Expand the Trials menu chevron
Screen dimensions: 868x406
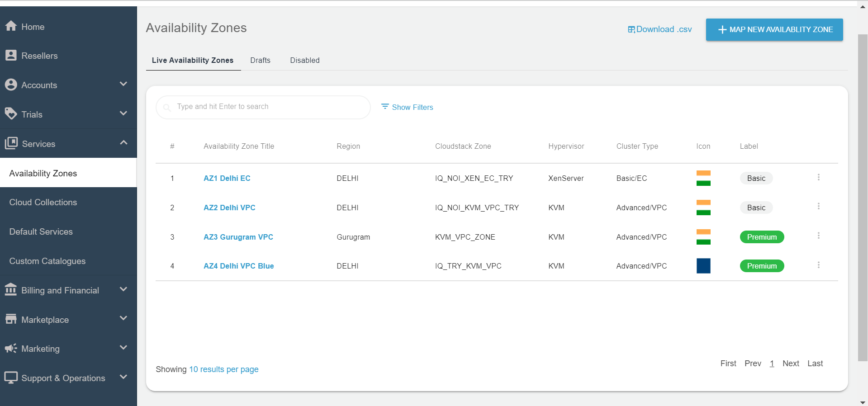click(x=123, y=113)
